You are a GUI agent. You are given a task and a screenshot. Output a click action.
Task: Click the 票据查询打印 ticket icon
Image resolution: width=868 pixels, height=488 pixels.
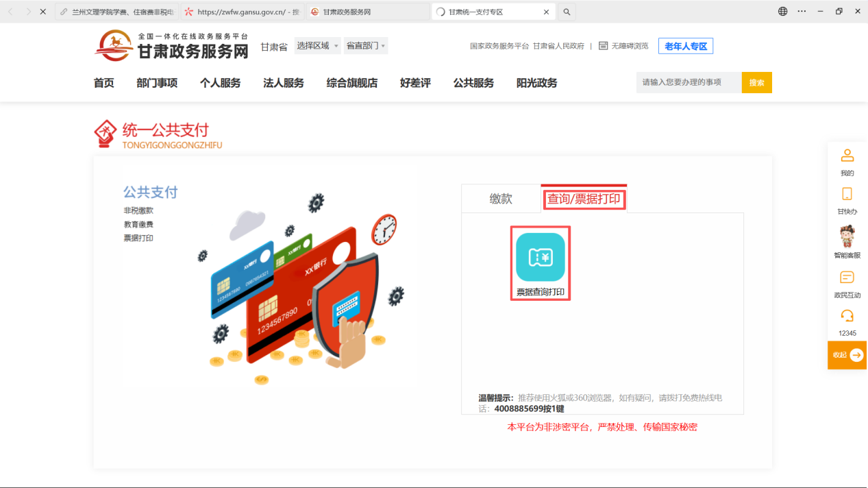pyautogui.click(x=540, y=257)
